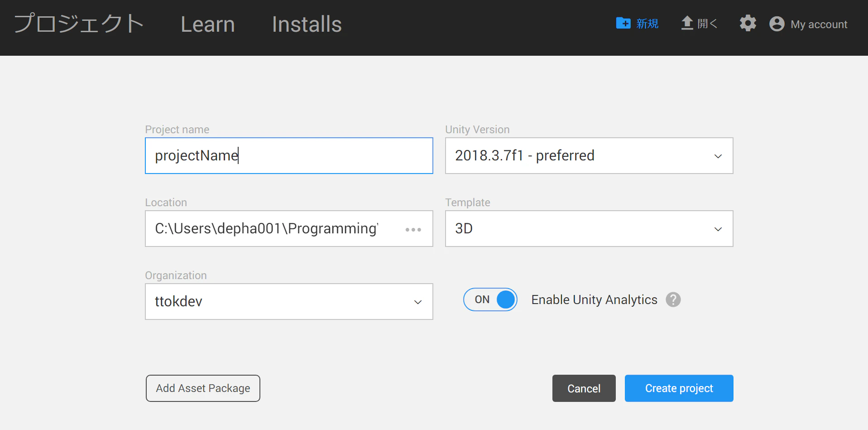Image resolution: width=868 pixels, height=430 pixels.
Task: Expand the Unity Version dropdown
Action: click(x=589, y=155)
